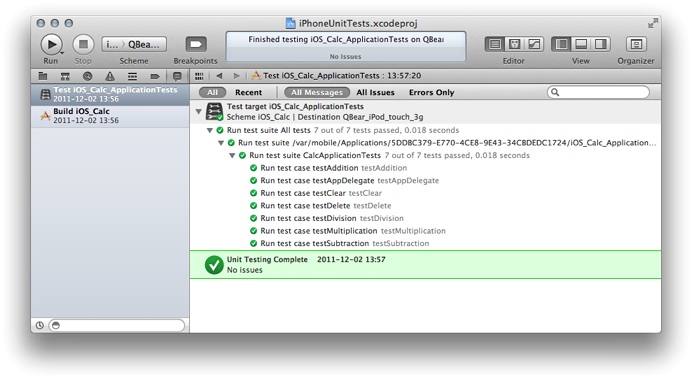Show the Issue navigator warning icon
The width and height of the screenshot is (692, 379).
click(x=110, y=76)
